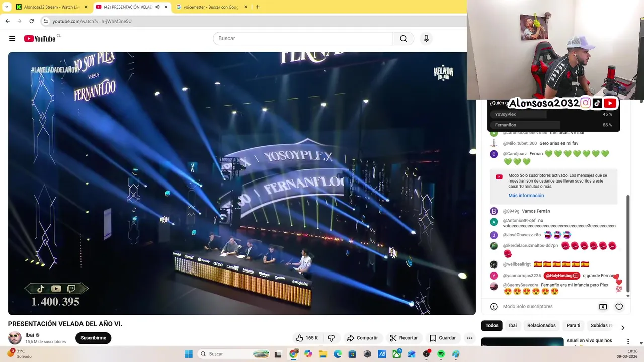644x362 pixels.
Task: Open the tab search dropdown arrow
Action: (7, 7)
